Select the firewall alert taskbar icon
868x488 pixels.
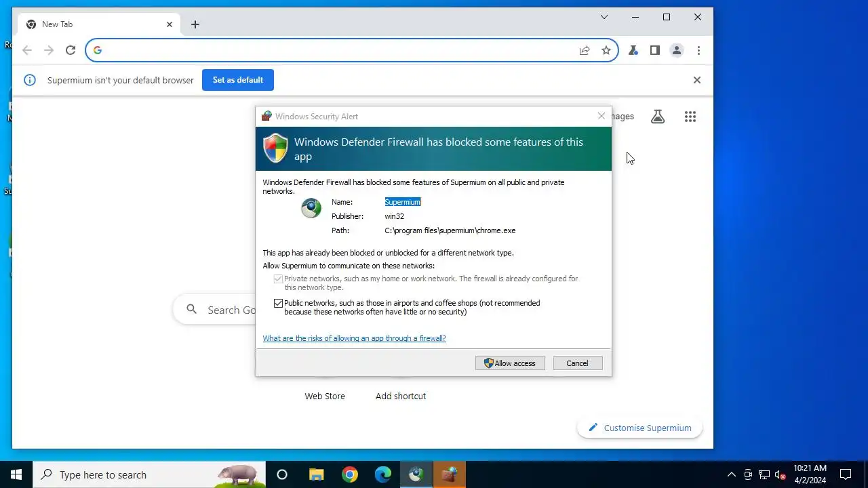449,474
